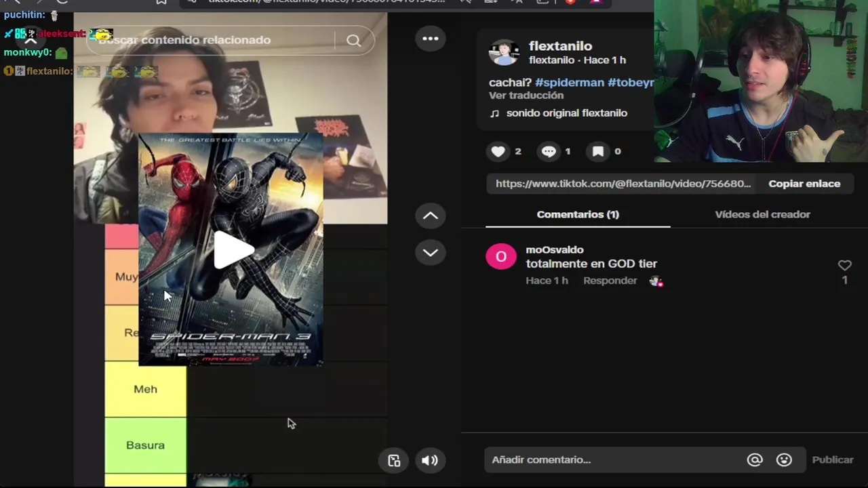Open flextanilo profile name
Viewport: 868px width, 488px height.
pyautogui.click(x=560, y=46)
